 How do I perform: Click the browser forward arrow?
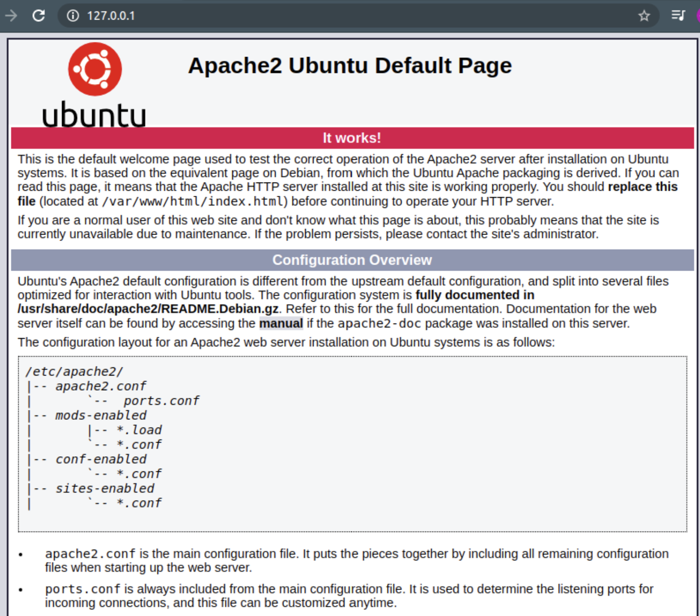tap(11, 16)
